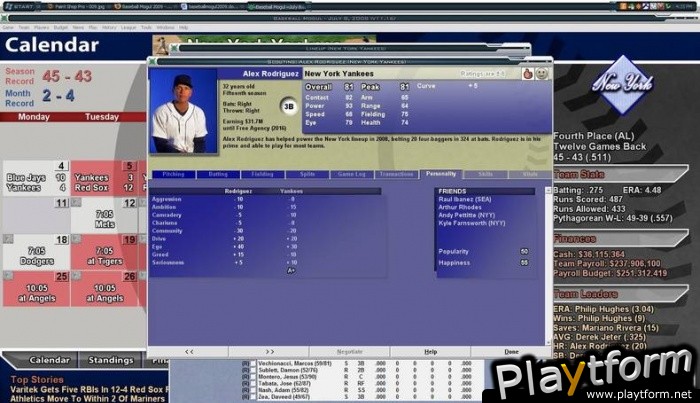Click the July 4 Blue Jays Yankees game
Image resolution: width=700 pixels, height=403 pixels.
36,179
